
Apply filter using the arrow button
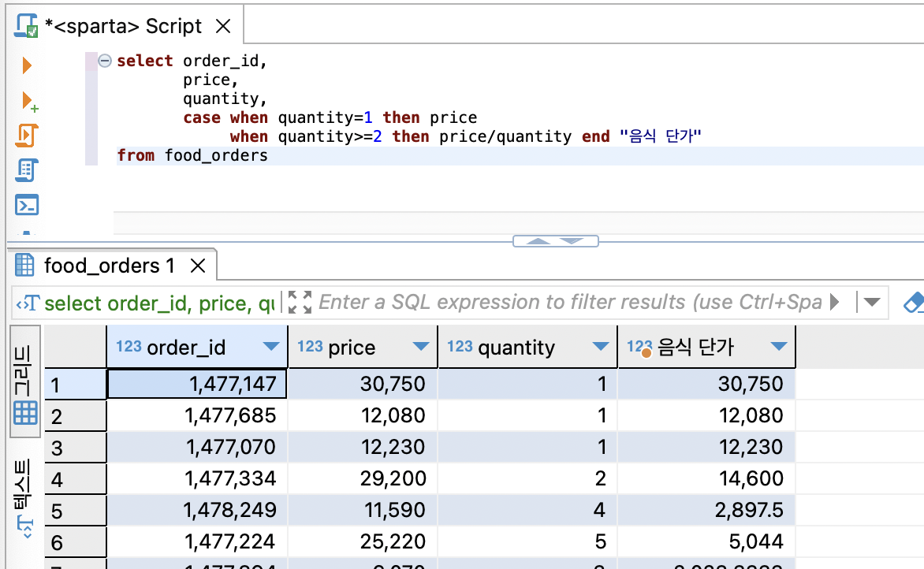coord(834,302)
